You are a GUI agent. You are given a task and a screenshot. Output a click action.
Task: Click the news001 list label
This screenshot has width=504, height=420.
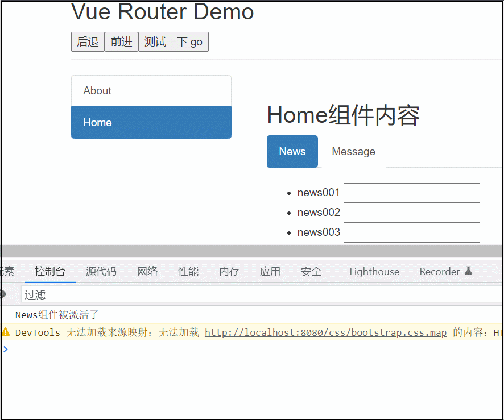point(318,193)
